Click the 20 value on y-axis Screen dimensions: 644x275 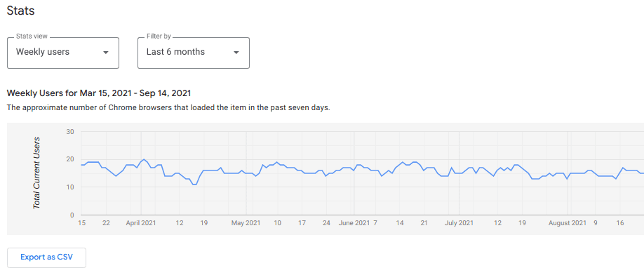[x=69, y=159]
